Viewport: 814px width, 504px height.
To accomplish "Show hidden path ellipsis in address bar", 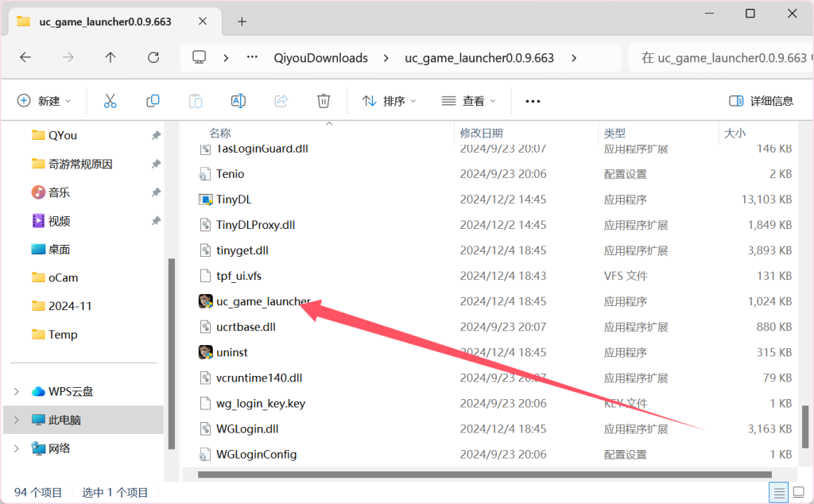I will [x=252, y=56].
